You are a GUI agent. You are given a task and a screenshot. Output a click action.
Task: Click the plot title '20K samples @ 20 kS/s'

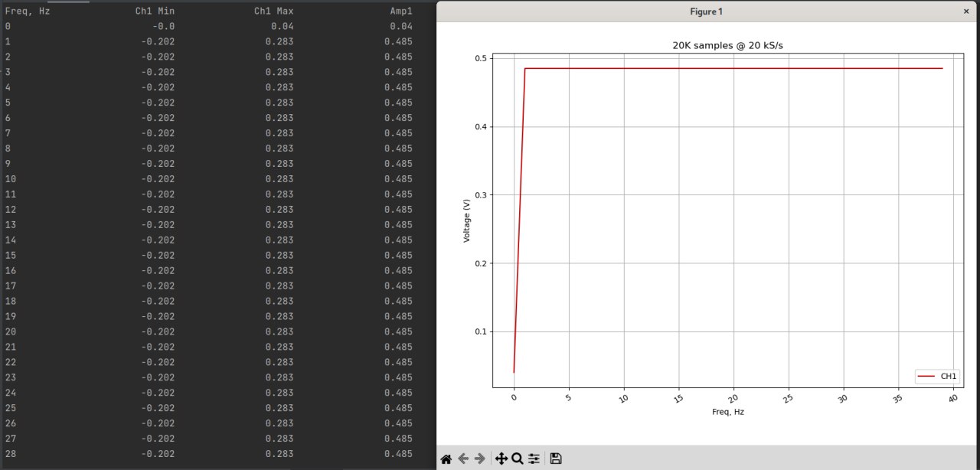click(x=727, y=46)
